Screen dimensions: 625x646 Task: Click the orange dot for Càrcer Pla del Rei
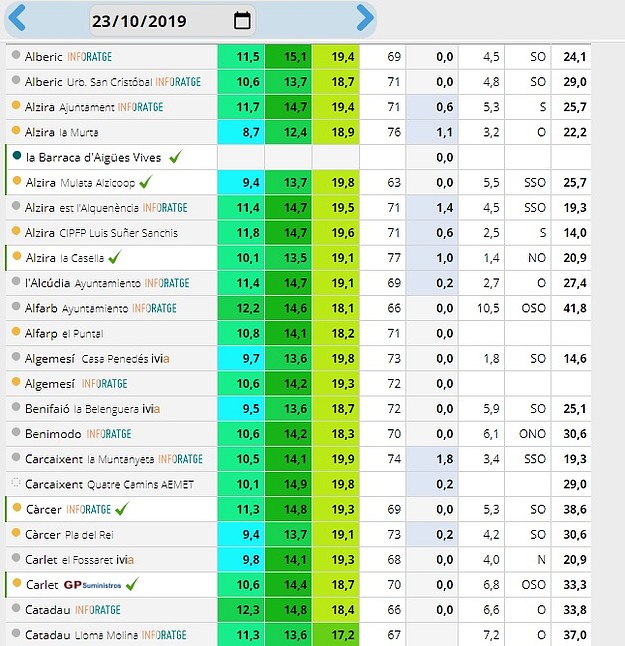point(16,532)
